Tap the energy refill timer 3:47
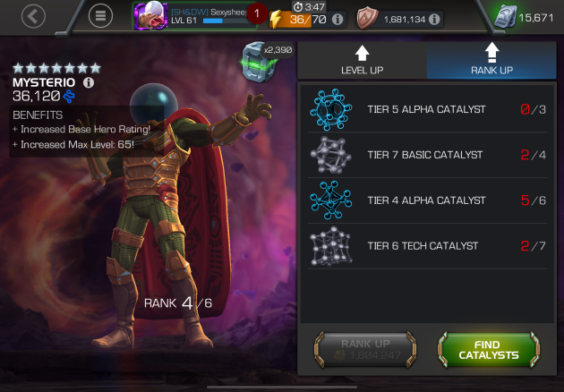The image size is (564, 392). point(309,7)
